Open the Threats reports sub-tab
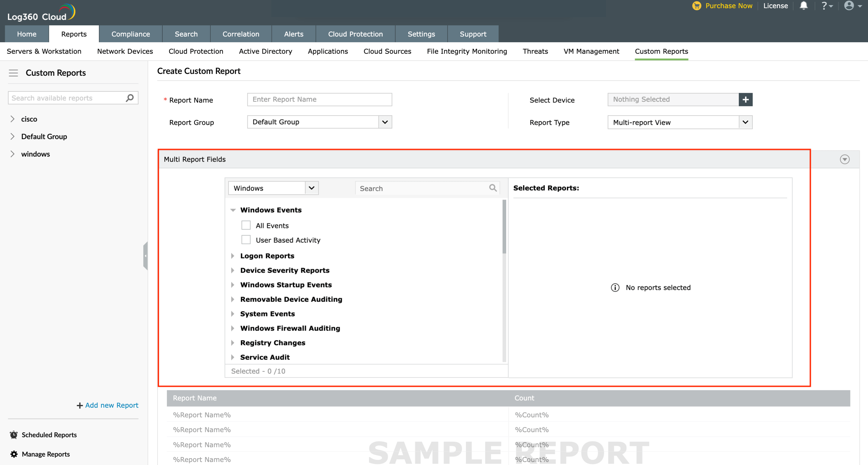The width and height of the screenshot is (868, 465). coord(535,51)
